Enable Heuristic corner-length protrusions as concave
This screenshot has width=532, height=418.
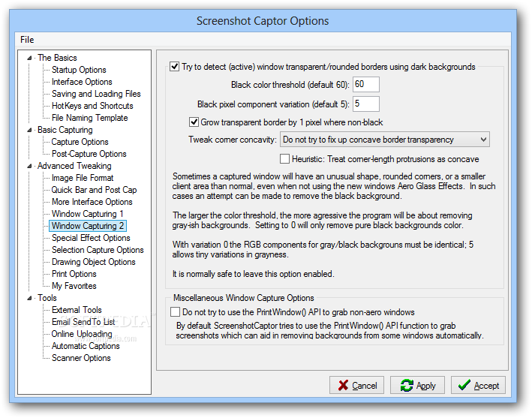pos(284,159)
